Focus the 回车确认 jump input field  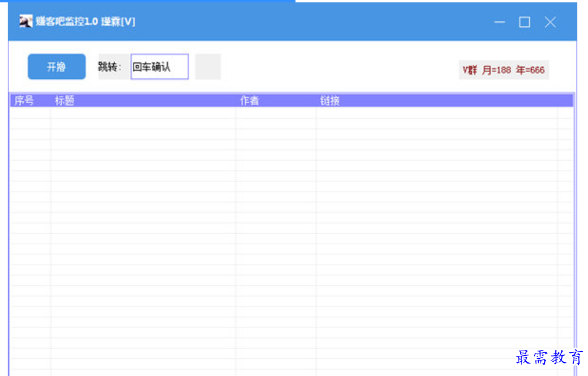[160, 67]
